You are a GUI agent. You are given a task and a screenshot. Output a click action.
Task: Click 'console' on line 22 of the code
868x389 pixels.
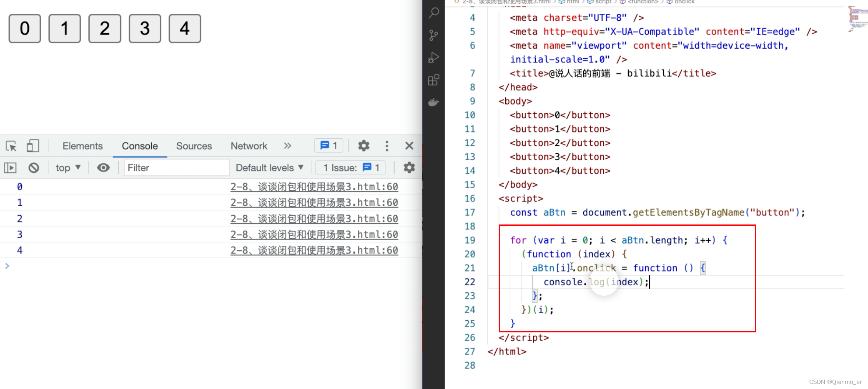pos(563,282)
